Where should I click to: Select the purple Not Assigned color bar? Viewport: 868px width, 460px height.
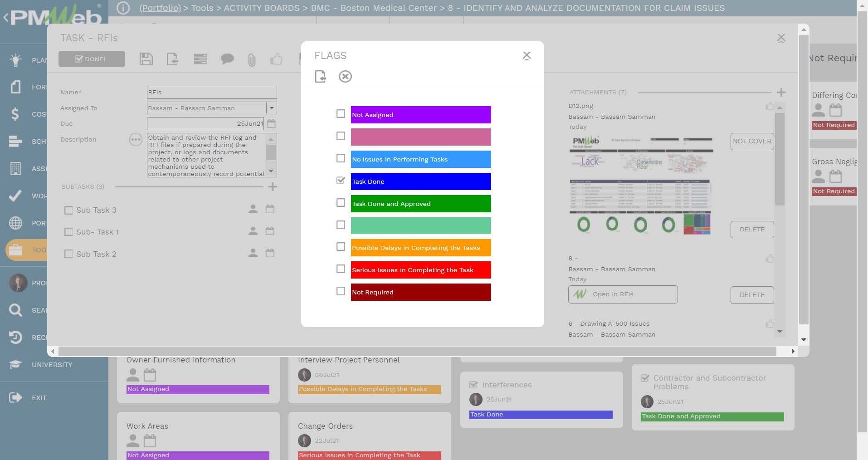coord(421,115)
